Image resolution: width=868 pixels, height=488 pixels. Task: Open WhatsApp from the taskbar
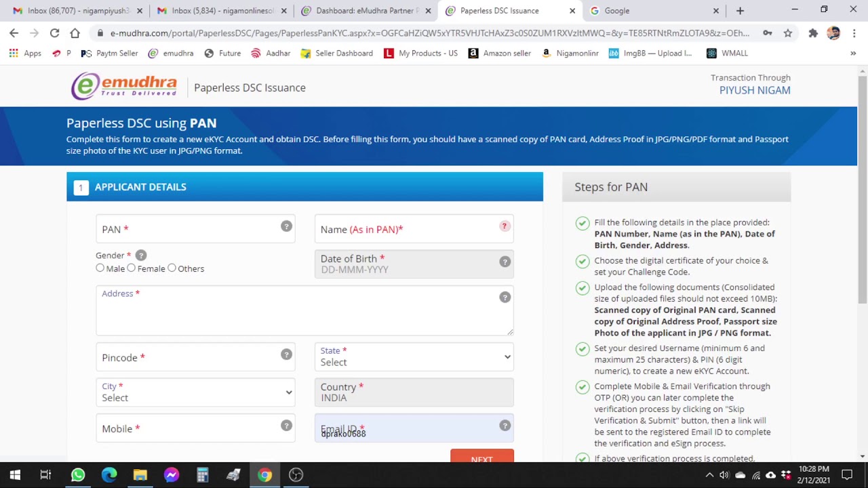point(78,475)
